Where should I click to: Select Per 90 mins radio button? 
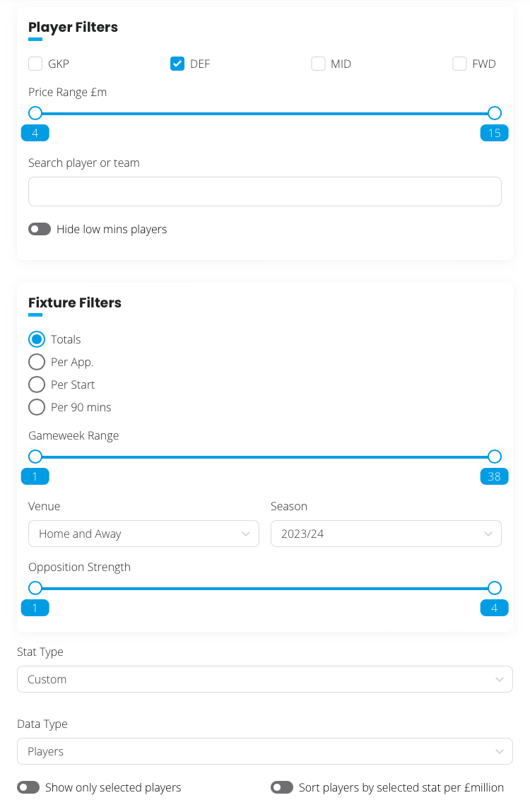tap(36, 407)
